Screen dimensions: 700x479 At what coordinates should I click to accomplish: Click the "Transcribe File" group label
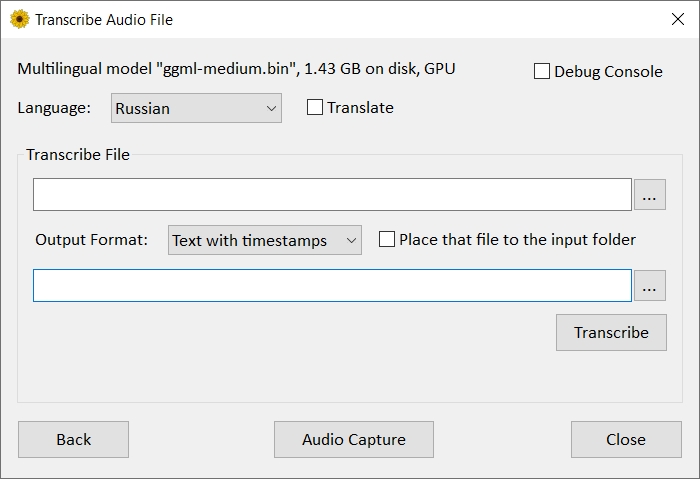tap(78, 154)
